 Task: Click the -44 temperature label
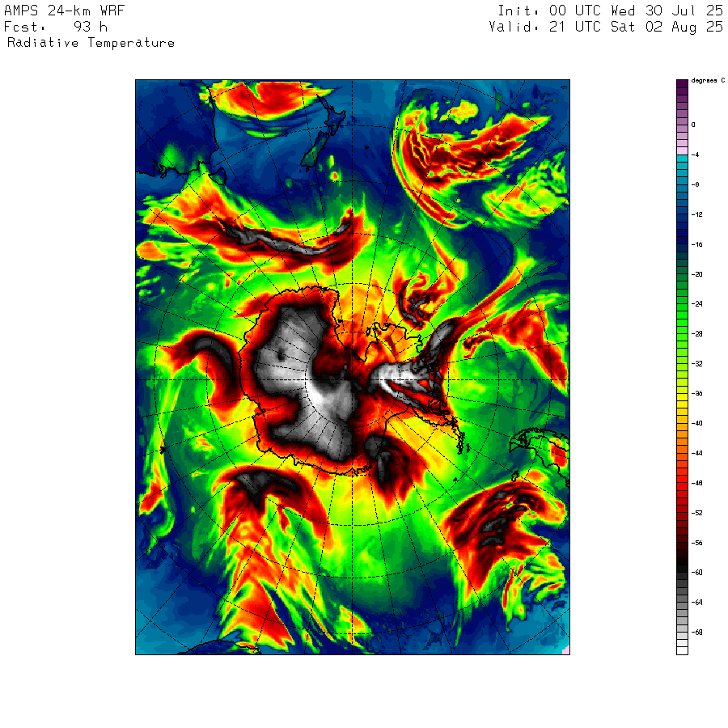coord(697,453)
